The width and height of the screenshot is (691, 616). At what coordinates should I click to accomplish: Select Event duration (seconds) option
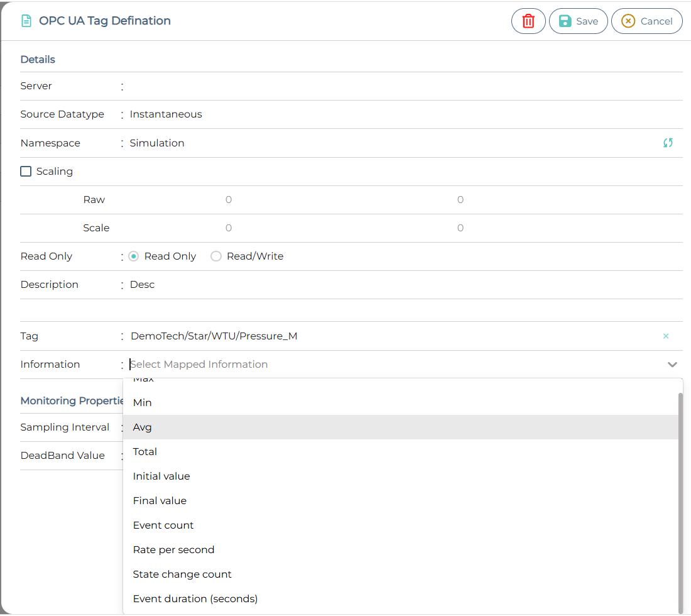point(195,598)
